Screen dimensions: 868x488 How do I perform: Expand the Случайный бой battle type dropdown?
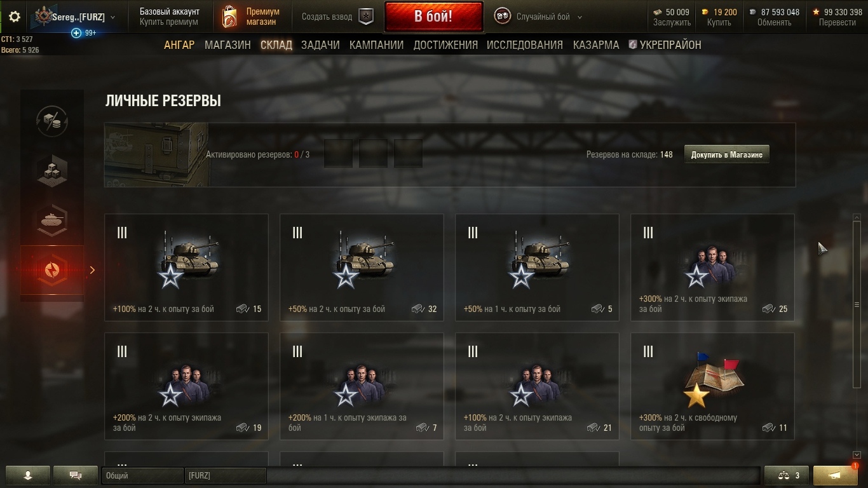pos(580,17)
